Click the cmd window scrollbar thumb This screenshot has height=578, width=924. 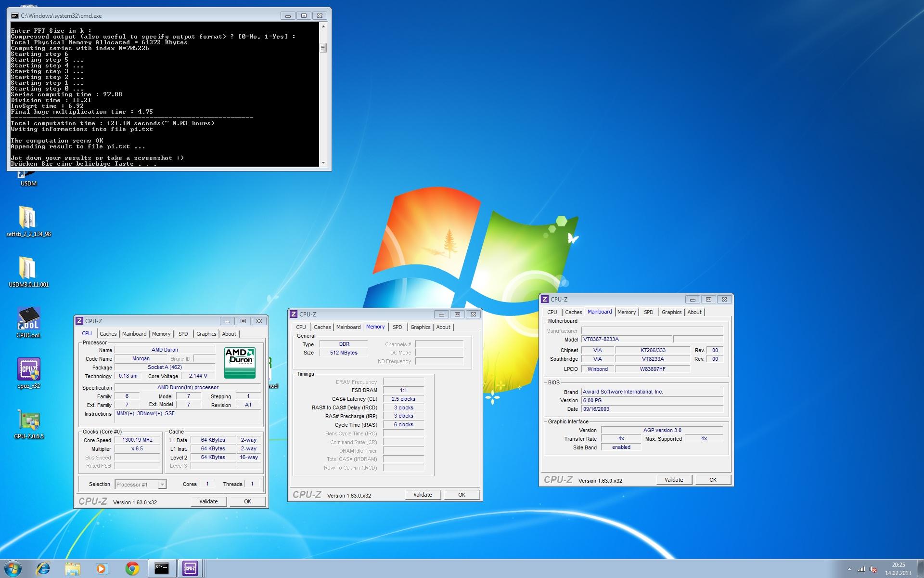[323, 48]
